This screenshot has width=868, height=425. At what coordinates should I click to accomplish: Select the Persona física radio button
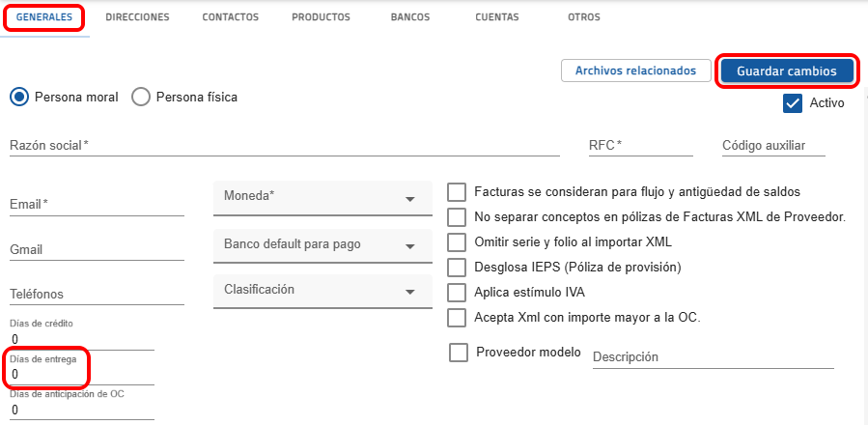(141, 97)
